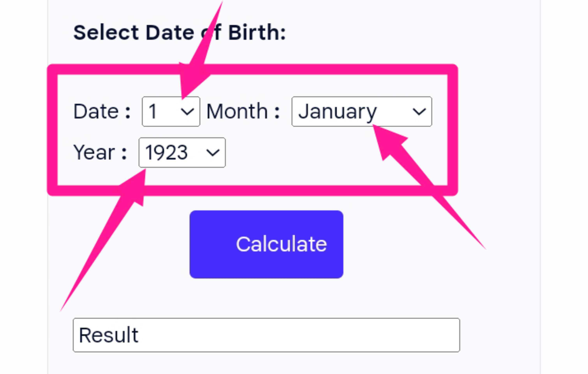Open the Month dropdown showing January
588x374 pixels.
(x=361, y=112)
